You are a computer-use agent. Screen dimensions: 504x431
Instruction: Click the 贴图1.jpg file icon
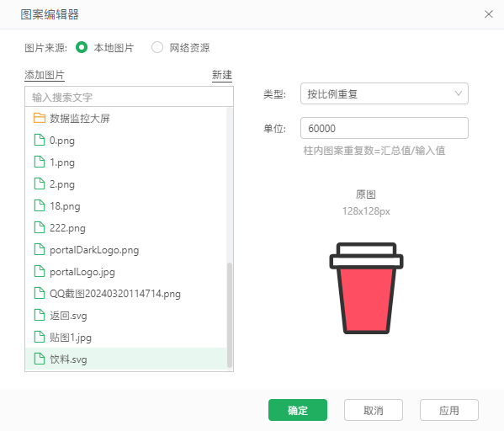[x=40, y=337]
